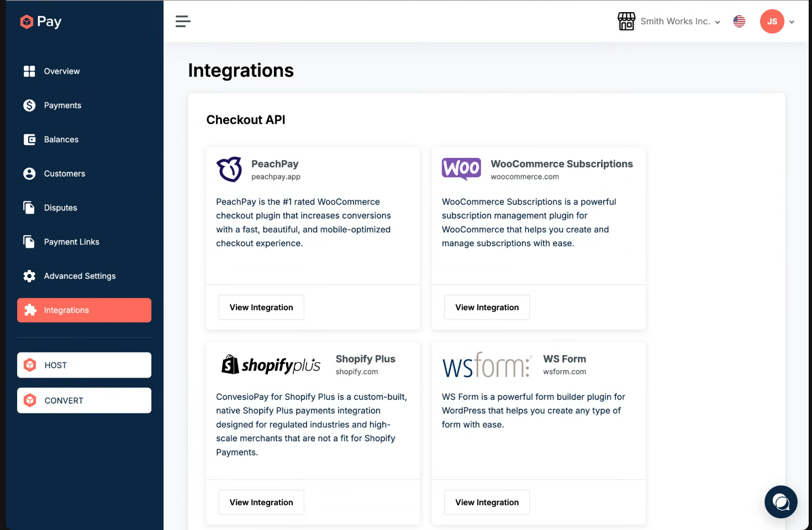Click the Shopify Plus logo

(x=271, y=365)
